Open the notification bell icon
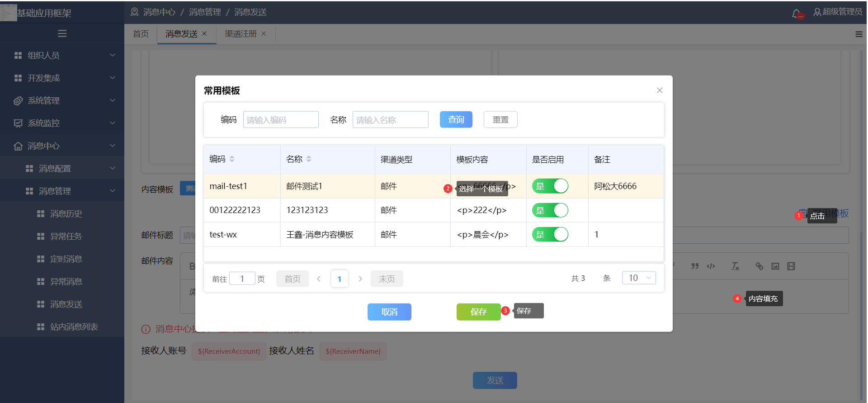Image resolution: width=868 pixels, height=403 pixels. [x=797, y=14]
